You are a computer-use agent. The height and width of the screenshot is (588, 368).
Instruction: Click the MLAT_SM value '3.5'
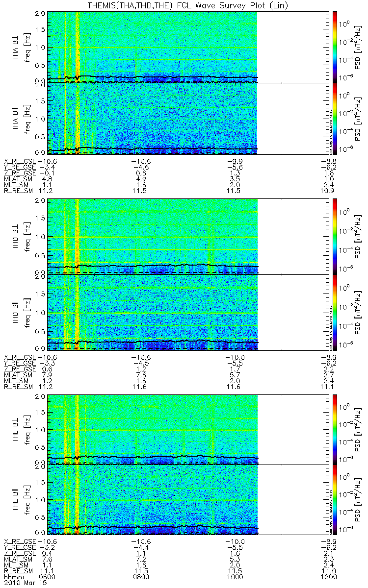[236, 178]
